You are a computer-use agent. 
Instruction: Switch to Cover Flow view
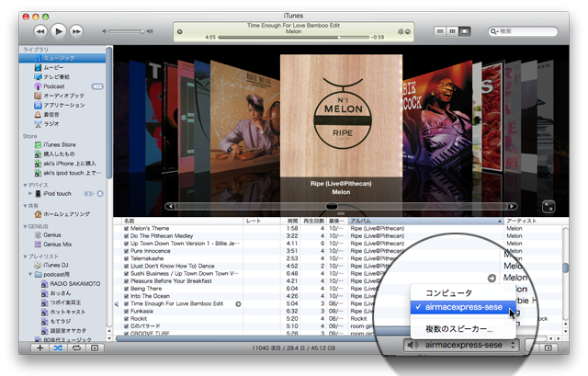click(465, 31)
